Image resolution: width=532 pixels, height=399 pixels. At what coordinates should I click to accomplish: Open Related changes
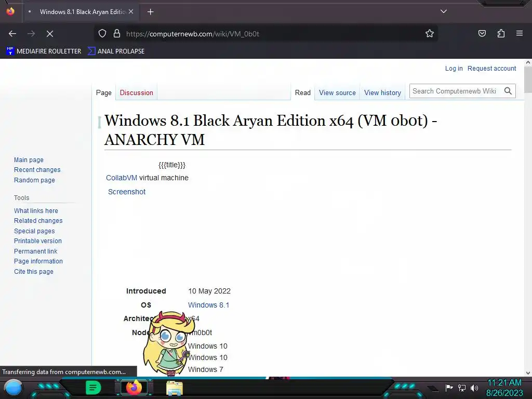pos(38,220)
